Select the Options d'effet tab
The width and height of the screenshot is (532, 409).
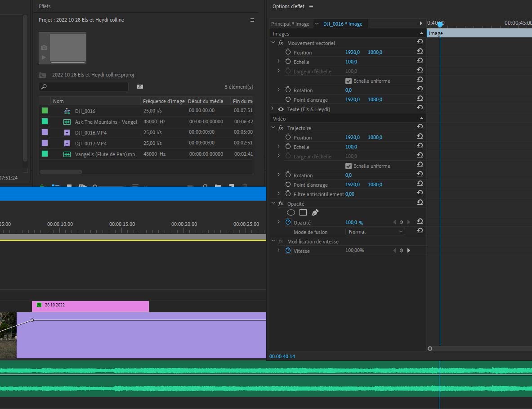[288, 6]
